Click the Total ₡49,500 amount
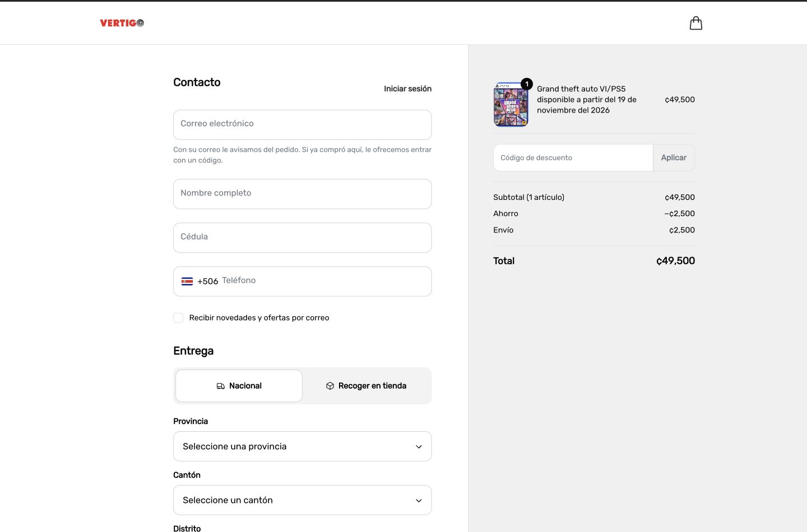Image resolution: width=807 pixels, height=532 pixels. pos(675,261)
